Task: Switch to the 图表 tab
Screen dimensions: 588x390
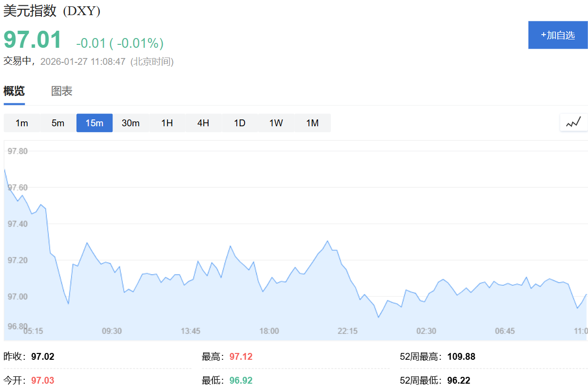Action: tap(62, 91)
